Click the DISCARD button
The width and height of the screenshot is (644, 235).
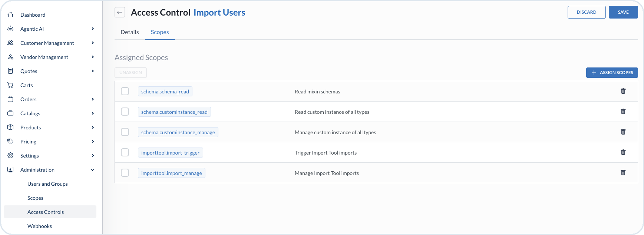click(587, 12)
